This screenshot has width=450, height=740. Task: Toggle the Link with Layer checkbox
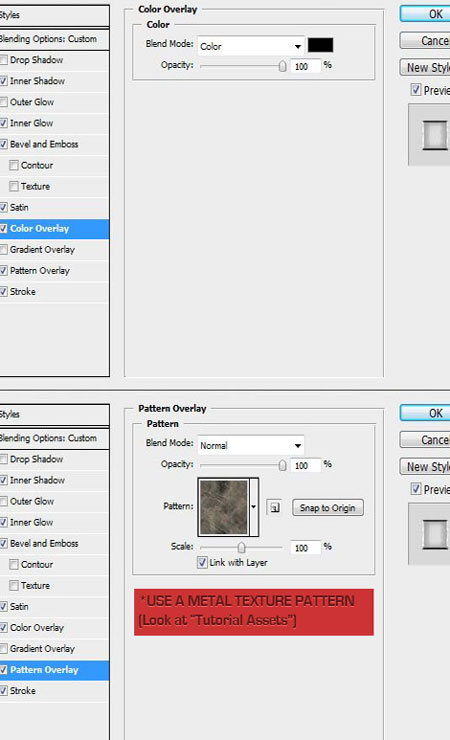(x=202, y=563)
